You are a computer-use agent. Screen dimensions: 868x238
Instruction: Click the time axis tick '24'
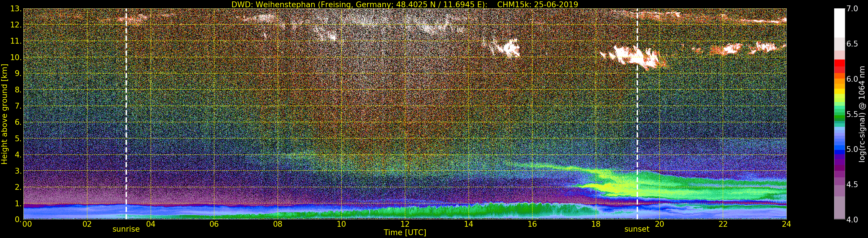[786, 224]
